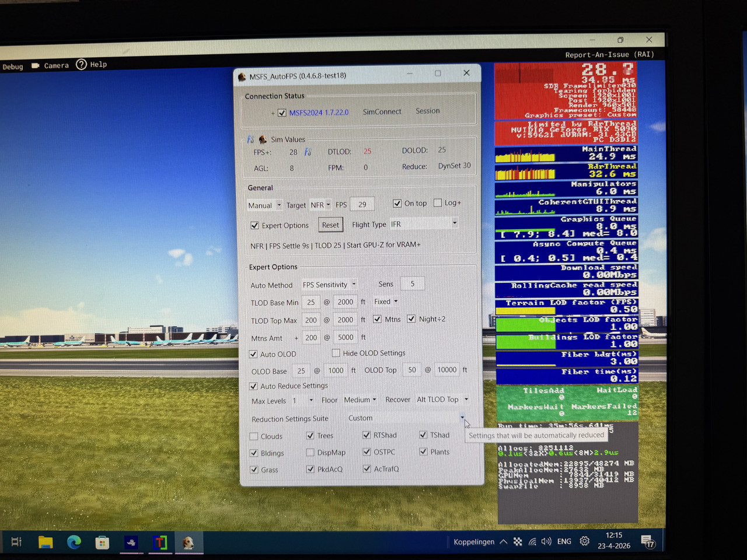Uncheck the MSFS2024 connection checkbox
The image size is (747, 560).
(x=282, y=113)
